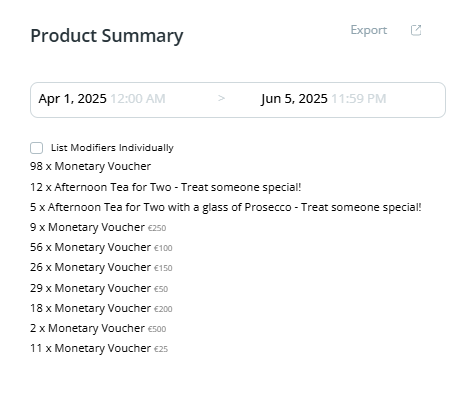Select 12 x Afternoon Tea for Two row
Viewport: 476px width, 402px height.
(165, 187)
